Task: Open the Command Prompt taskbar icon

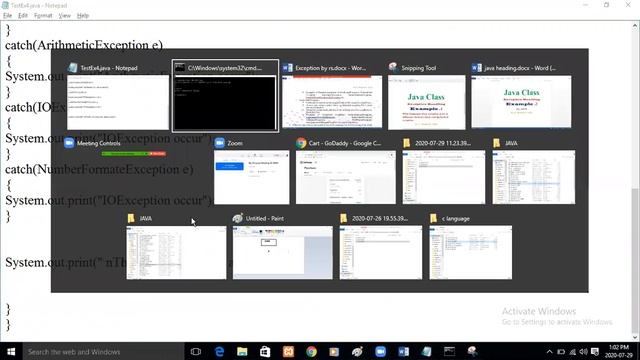Action: point(449,351)
